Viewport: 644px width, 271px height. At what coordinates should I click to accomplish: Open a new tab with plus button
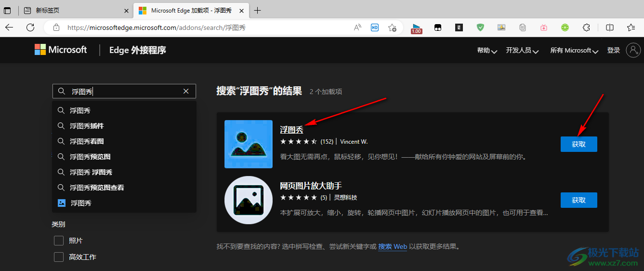click(x=258, y=10)
